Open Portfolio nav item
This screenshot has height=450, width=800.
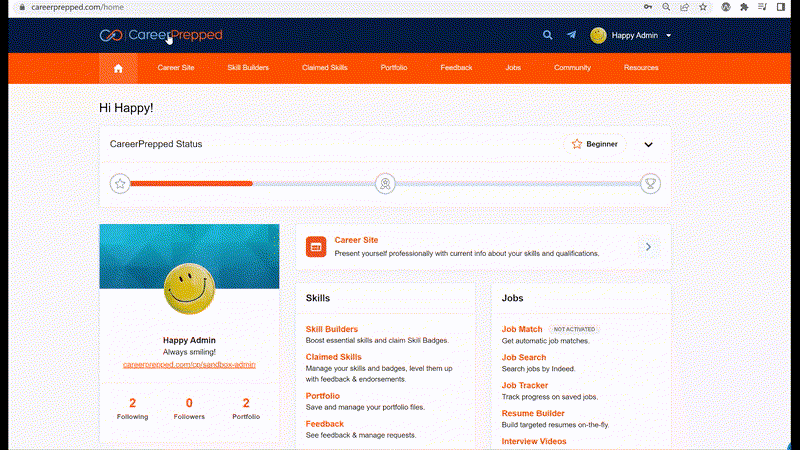click(394, 67)
